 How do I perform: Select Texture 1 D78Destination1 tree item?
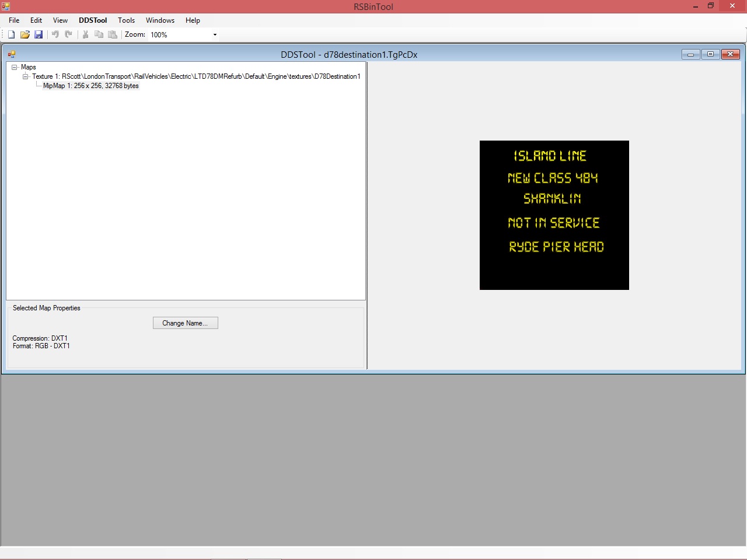196,76
